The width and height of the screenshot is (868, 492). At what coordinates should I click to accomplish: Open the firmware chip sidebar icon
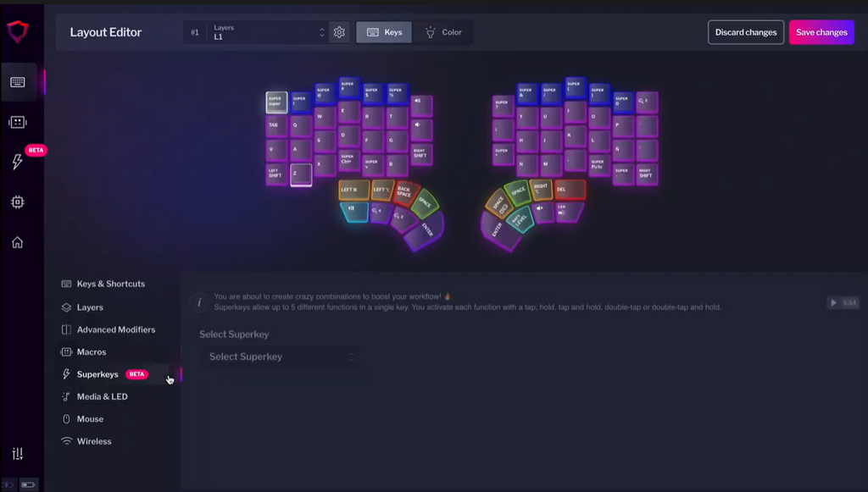pyautogui.click(x=18, y=202)
